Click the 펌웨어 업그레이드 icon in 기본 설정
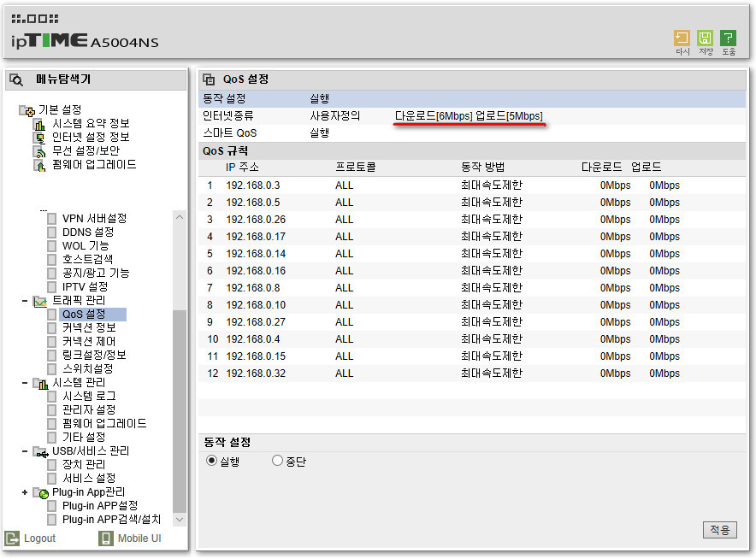This screenshot has width=756, height=559. tap(39, 166)
